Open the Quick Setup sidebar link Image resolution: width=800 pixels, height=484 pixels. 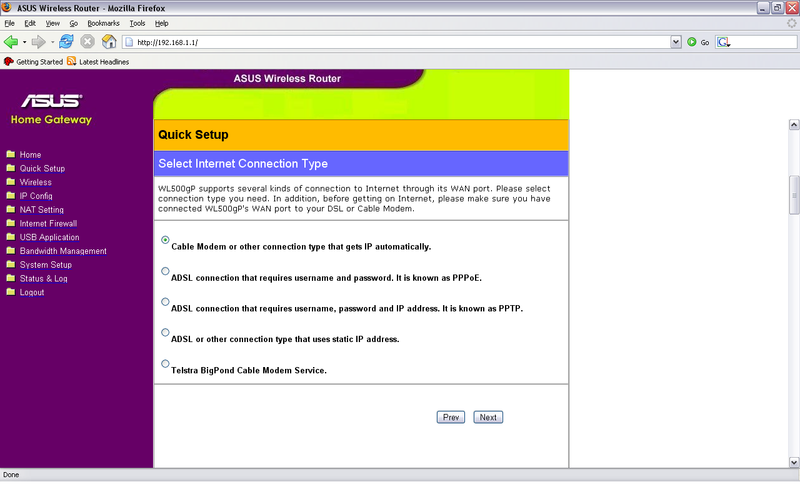(x=42, y=168)
